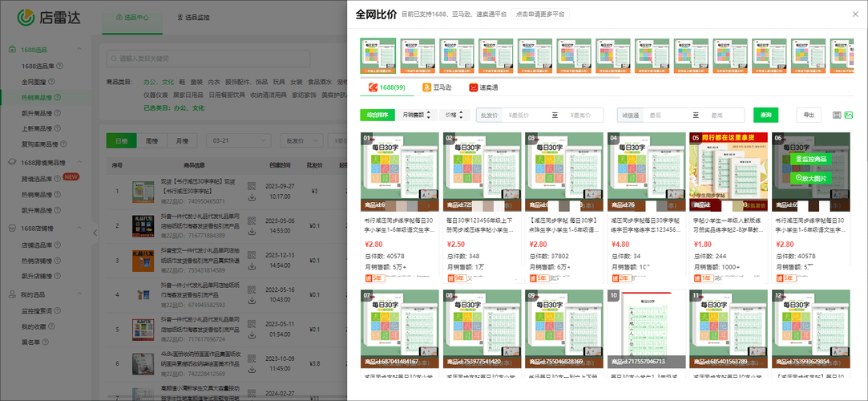Open product 01 image card
868x401 pixels.
click(x=399, y=172)
